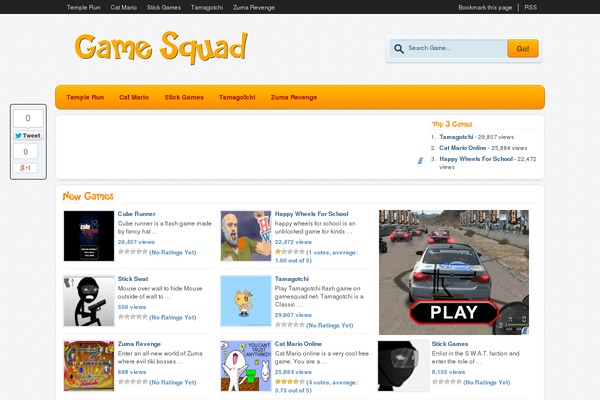Select Cat Mario in orange navigation bar
600x400 pixels.
tap(134, 97)
